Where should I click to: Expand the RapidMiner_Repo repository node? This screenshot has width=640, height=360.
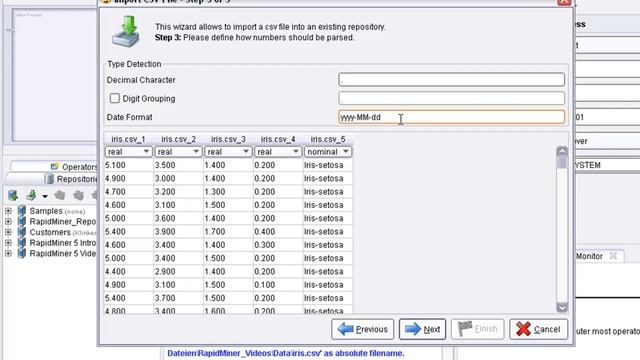tap(8, 222)
